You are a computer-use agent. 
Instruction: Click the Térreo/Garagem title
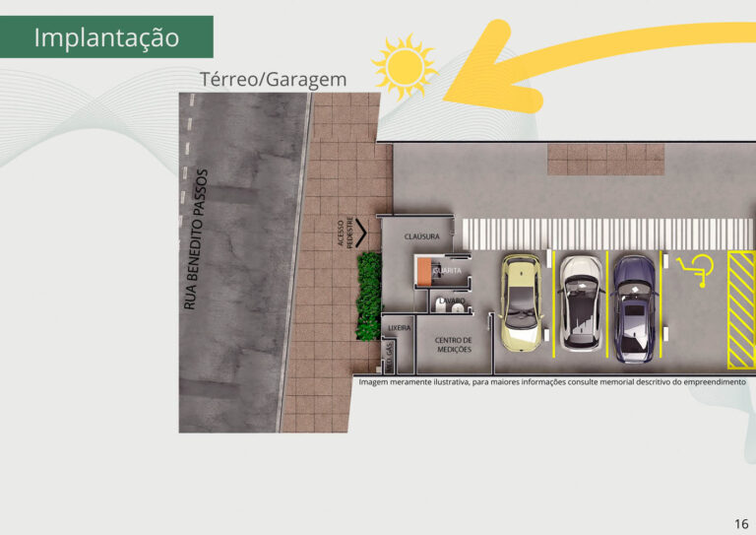pyautogui.click(x=273, y=79)
